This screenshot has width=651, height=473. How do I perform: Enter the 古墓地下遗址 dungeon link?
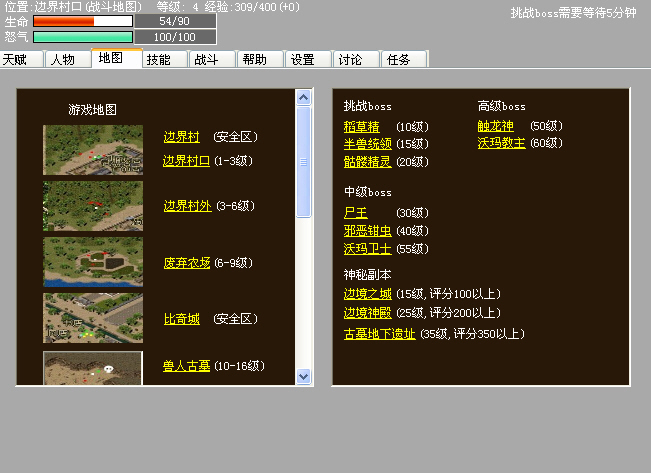coord(378,334)
